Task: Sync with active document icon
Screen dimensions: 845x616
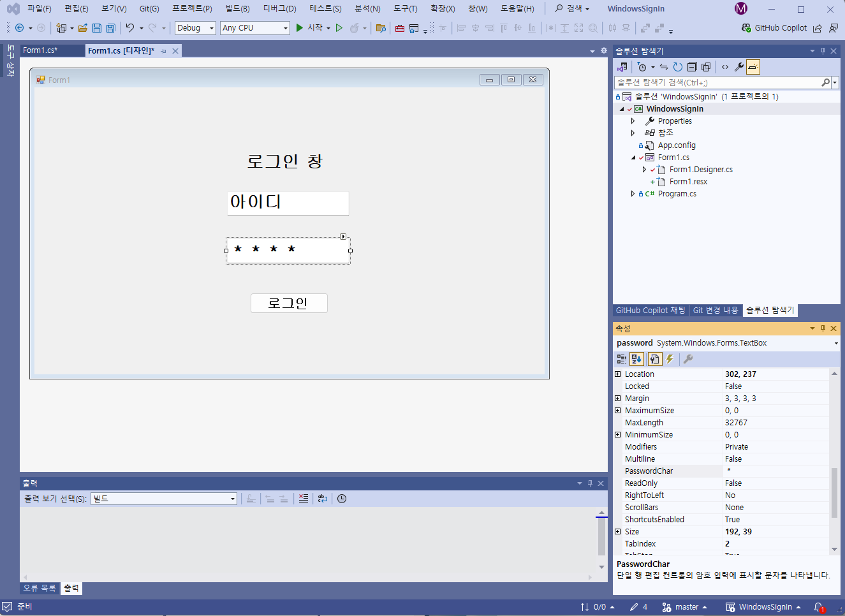Action: click(664, 67)
